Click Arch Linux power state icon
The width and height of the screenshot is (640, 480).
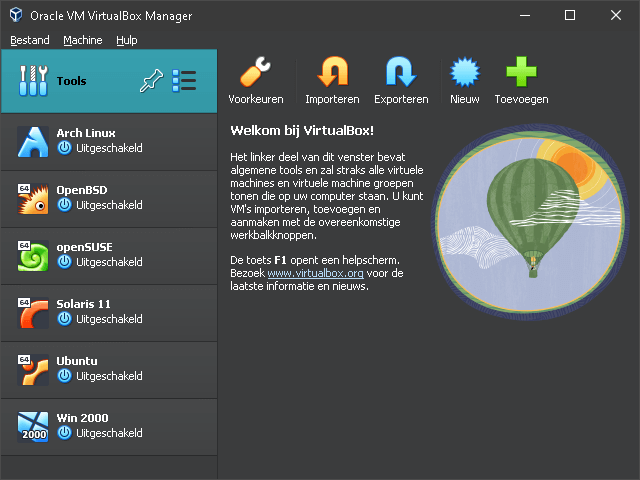point(64,148)
